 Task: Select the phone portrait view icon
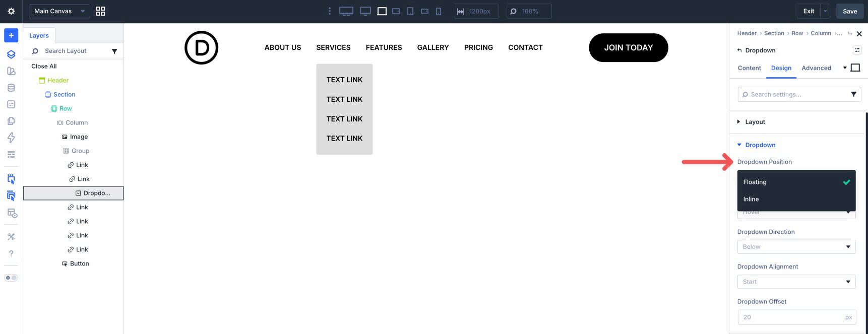(x=439, y=11)
